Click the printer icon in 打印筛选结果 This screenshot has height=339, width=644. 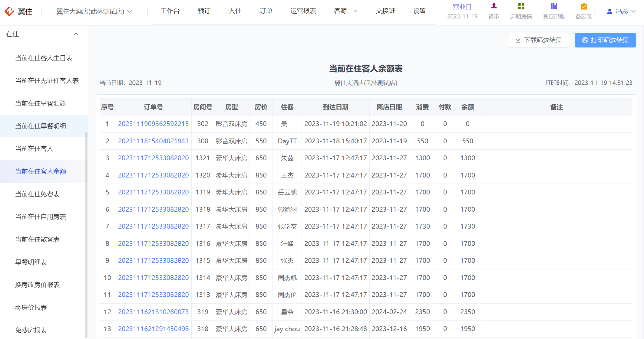pos(585,40)
